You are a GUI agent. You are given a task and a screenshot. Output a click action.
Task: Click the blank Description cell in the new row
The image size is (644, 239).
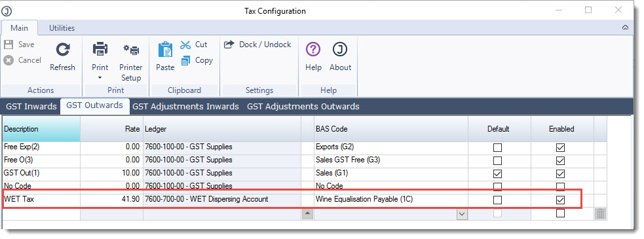(41, 213)
